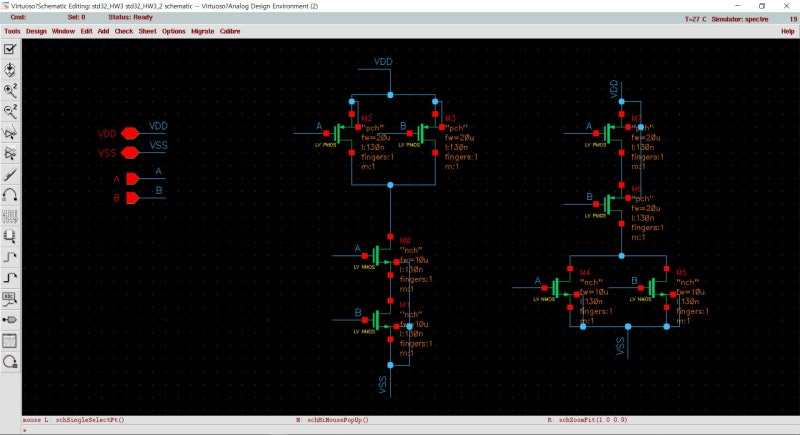Image resolution: width=800 pixels, height=435 pixels.
Task: Open the Tools menu
Action: 12,31
